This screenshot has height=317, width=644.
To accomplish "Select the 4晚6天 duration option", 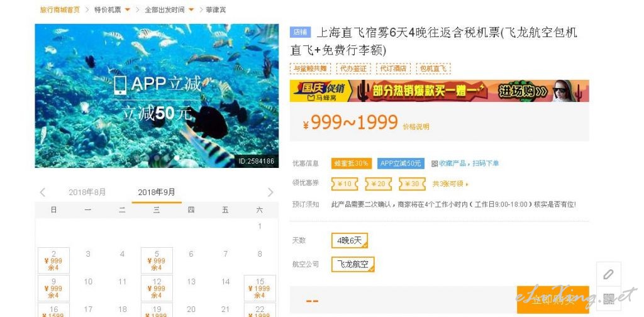I will pyautogui.click(x=350, y=241).
